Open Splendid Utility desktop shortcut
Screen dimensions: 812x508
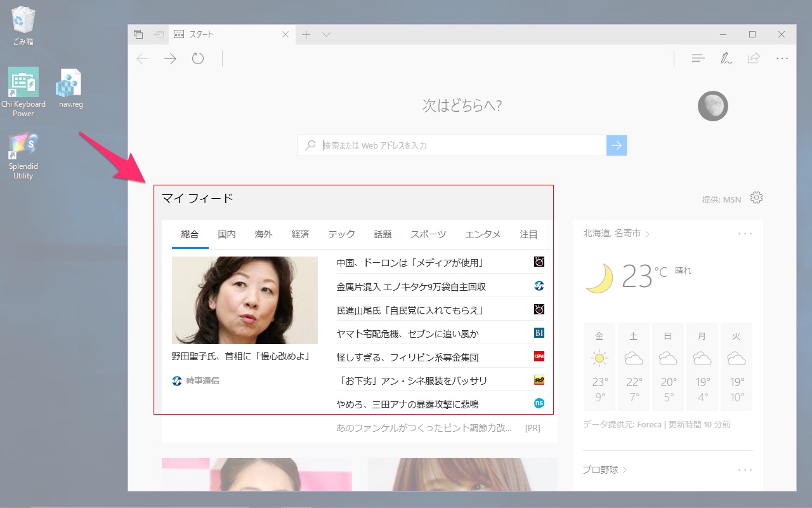coord(23,156)
